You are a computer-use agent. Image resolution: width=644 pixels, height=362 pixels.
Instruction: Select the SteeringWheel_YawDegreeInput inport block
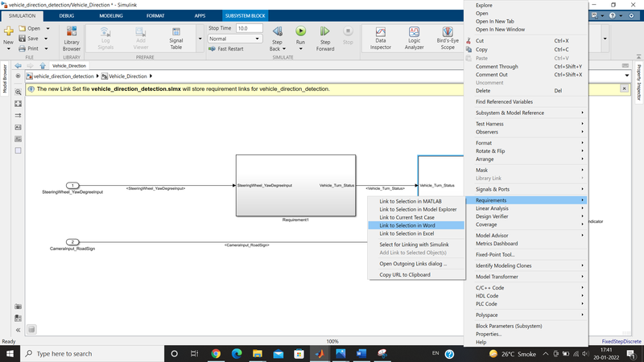[x=72, y=186]
